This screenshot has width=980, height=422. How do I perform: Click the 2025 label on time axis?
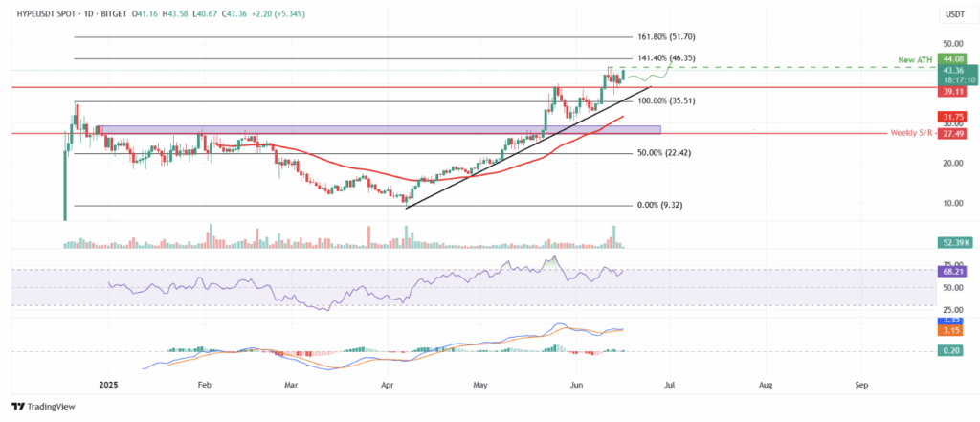(109, 386)
